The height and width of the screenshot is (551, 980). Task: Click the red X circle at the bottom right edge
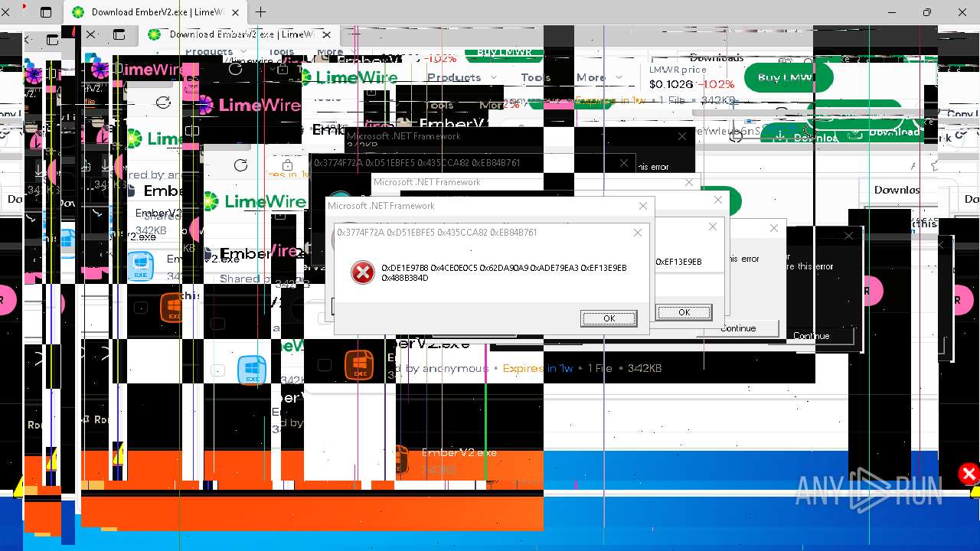pyautogui.click(x=969, y=474)
